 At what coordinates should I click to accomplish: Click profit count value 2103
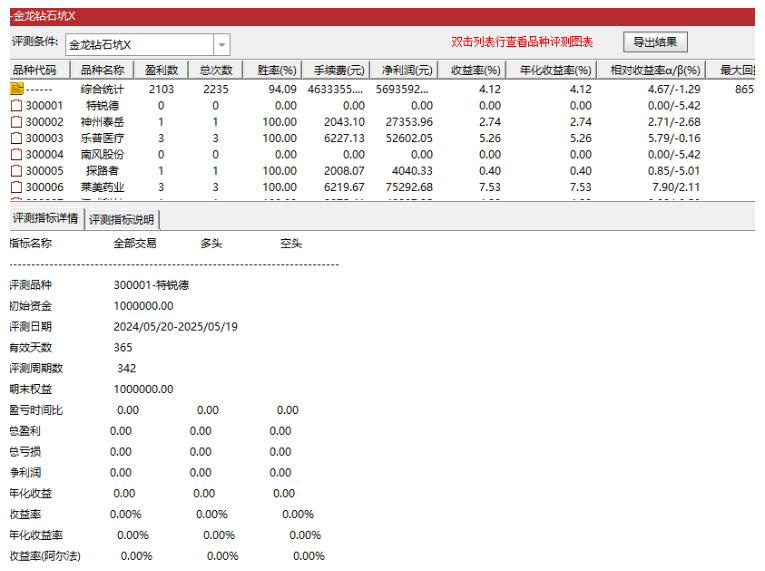click(161, 89)
